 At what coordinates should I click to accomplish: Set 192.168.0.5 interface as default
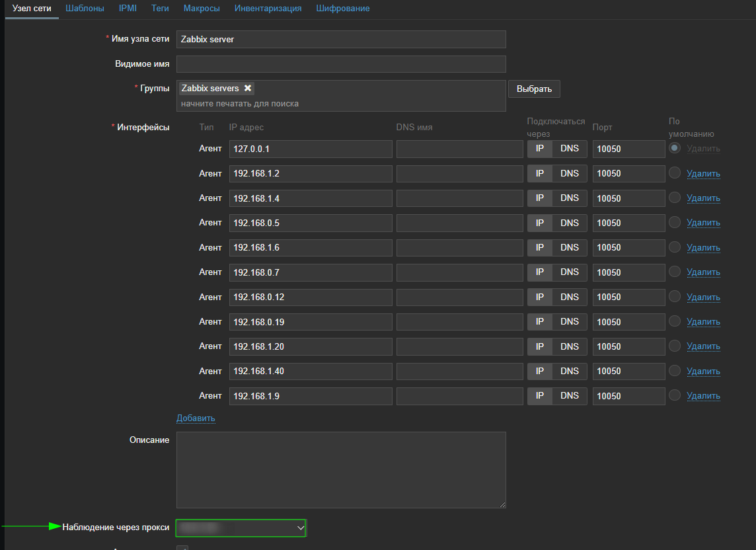point(675,223)
